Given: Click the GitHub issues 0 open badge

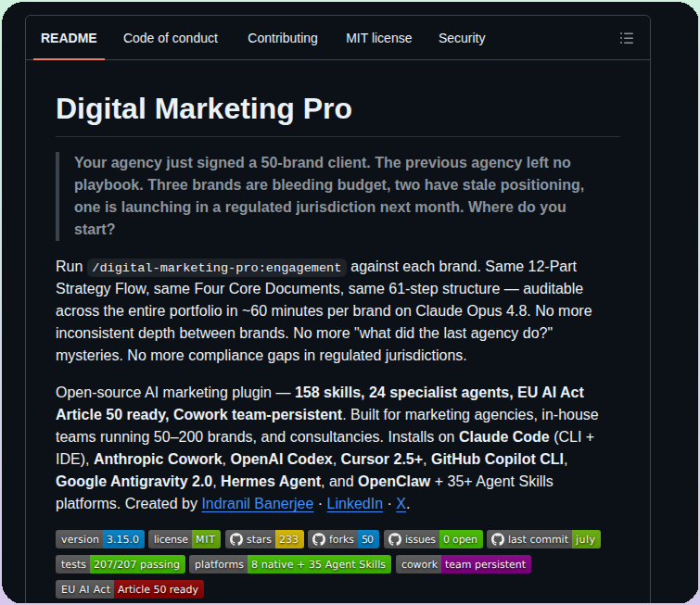Looking at the screenshot, I should pos(433,539).
